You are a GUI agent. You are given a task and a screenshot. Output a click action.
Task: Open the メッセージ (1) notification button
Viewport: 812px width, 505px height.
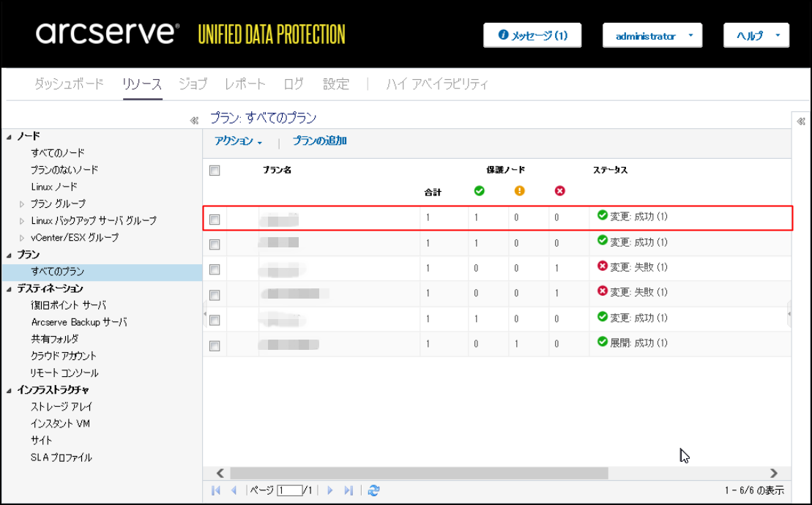pyautogui.click(x=532, y=35)
